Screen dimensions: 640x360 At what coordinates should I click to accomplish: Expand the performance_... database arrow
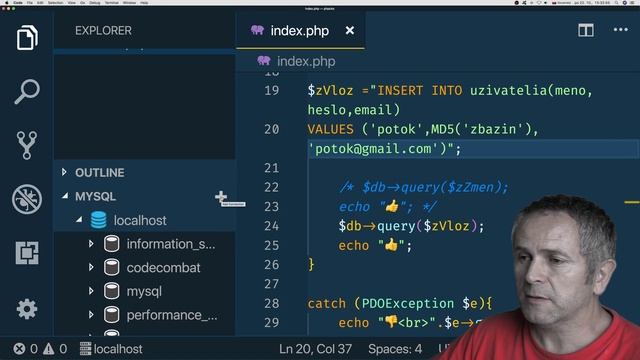[91, 315]
